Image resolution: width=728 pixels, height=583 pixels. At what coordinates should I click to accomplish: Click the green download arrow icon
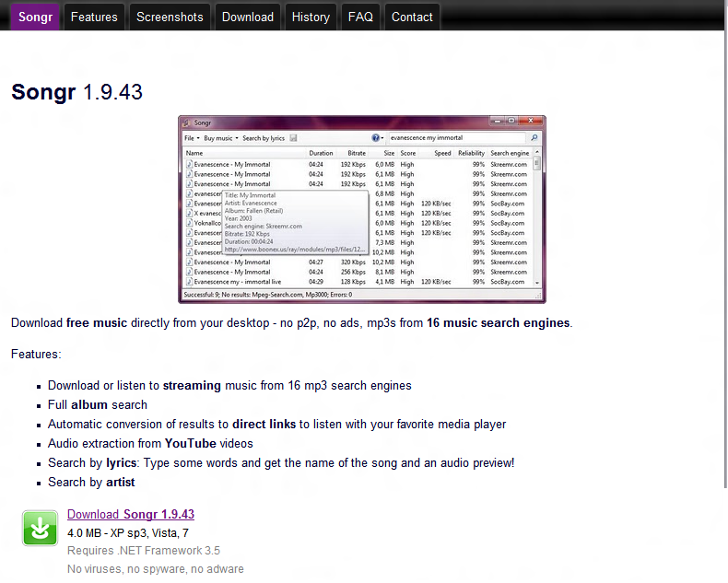40,528
